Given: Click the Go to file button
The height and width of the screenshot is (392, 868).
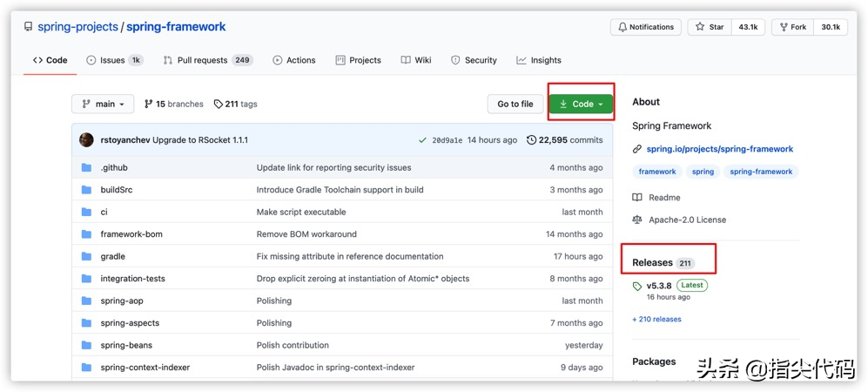Looking at the screenshot, I should 515,104.
